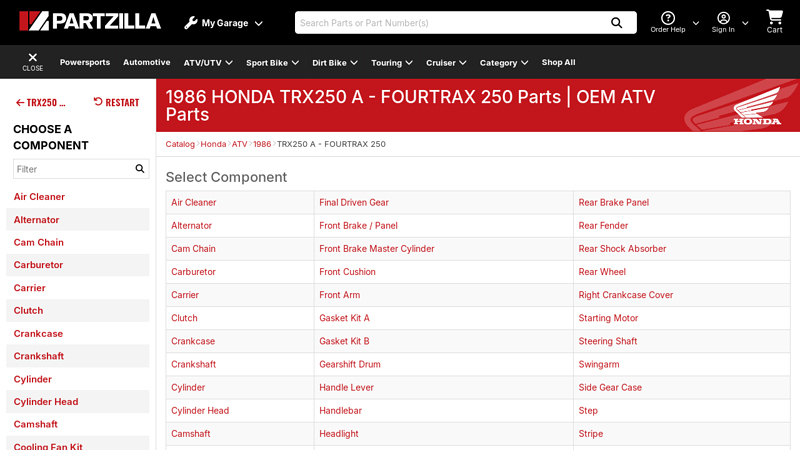Select Alternator in sidebar list
Screen dimensions: 800x450
click(x=36, y=220)
